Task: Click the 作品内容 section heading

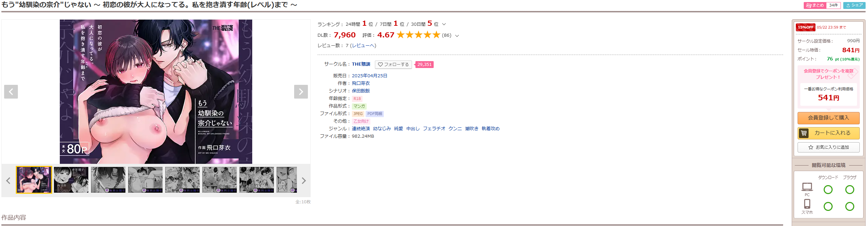Action: [x=14, y=217]
